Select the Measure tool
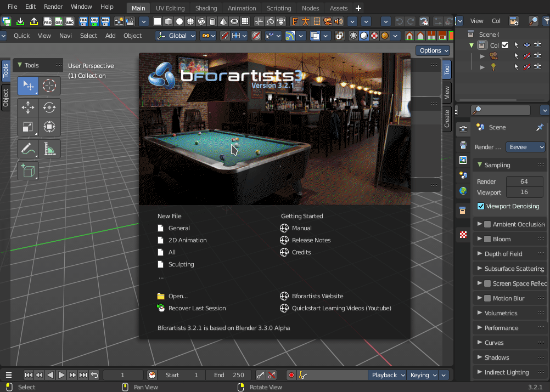The height and width of the screenshot is (392, 550). pos(49,149)
